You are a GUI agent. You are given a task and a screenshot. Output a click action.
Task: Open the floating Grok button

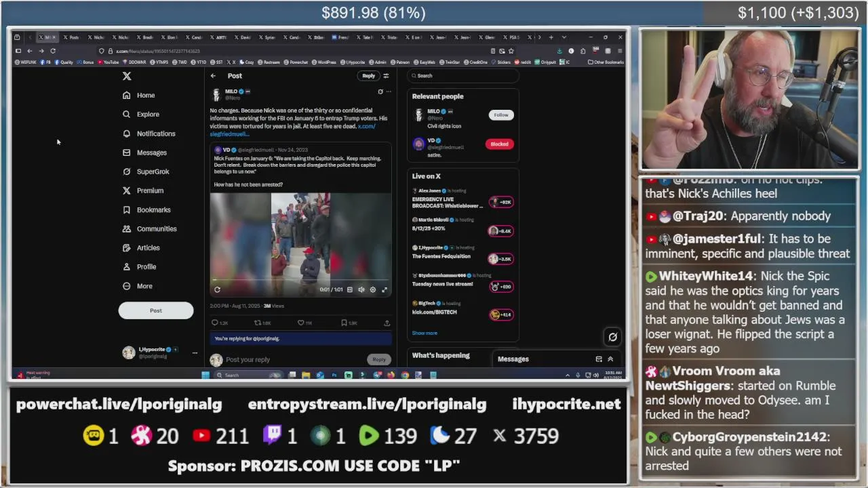(612, 337)
